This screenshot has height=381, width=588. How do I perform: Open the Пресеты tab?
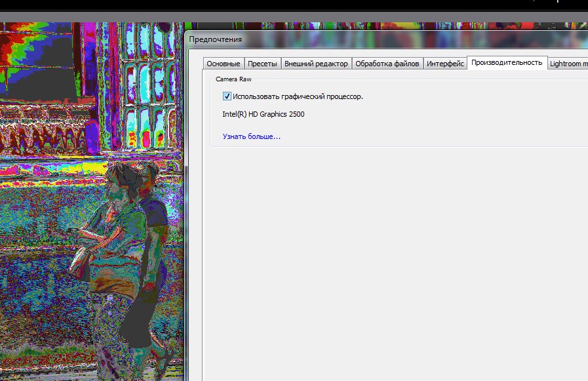pyautogui.click(x=263, y=64)
